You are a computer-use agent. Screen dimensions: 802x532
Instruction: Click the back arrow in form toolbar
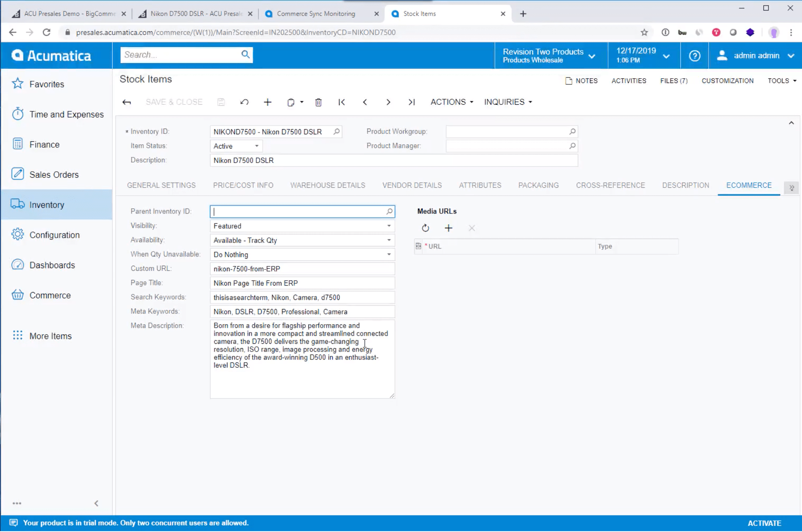pos(127,102)
